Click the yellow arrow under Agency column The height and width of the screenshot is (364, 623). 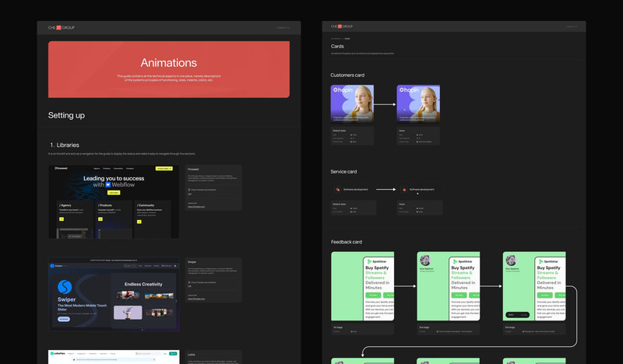click(x=62, y=219)
